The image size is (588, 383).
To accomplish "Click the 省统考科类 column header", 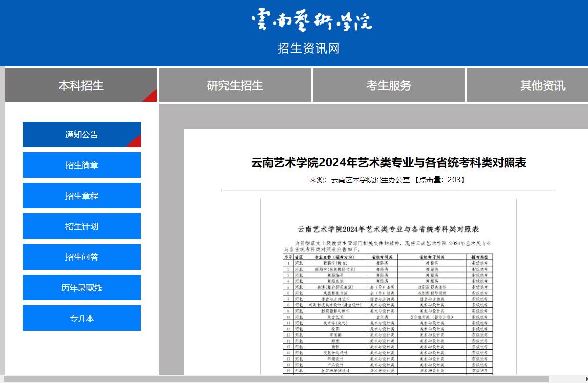I will click(x=382, y=257).
